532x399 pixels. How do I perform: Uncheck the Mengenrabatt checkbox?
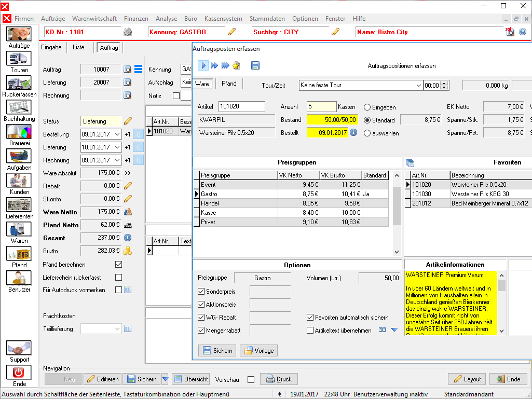[x=201, y=330]
